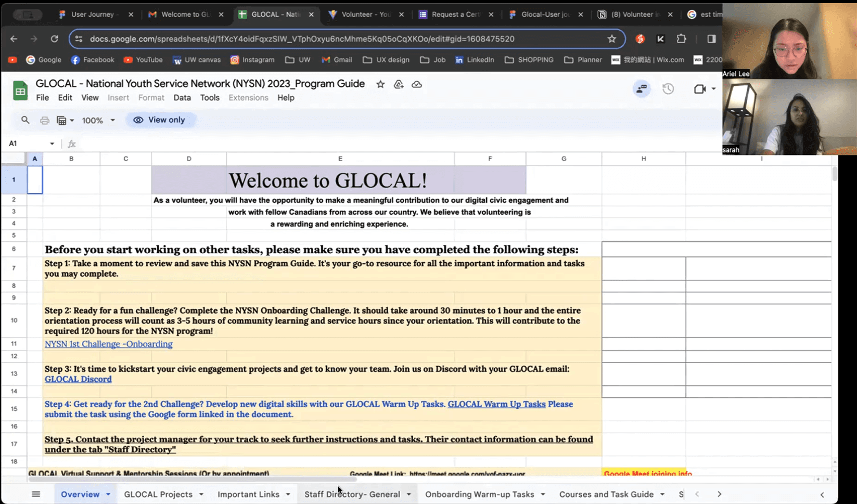
Task: Switch to Staff Directory- General sheet
Action: 352,494
